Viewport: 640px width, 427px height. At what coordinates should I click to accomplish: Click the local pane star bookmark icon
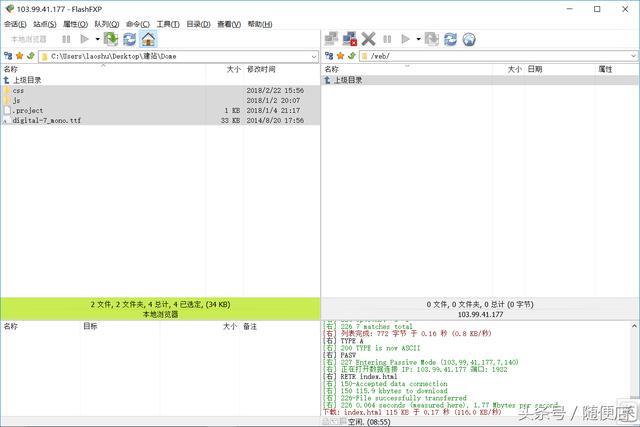click(x=19, y=56)
